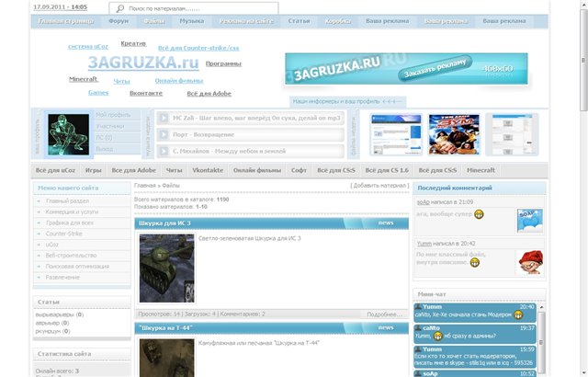588x377 pixels.
Task: Open "Музыка" in the top menu
Action: pos(192,21)
